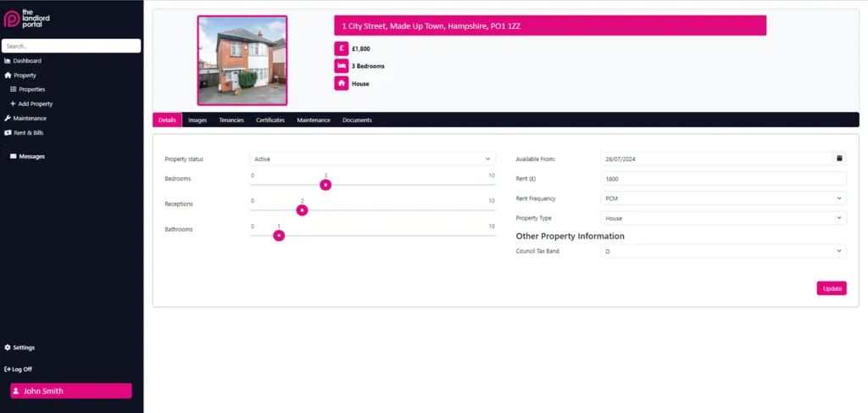Image resolution: width=868 pixels, height=413 pixels.
Task: Click the Search input field
Action: (x=71, y=46)
